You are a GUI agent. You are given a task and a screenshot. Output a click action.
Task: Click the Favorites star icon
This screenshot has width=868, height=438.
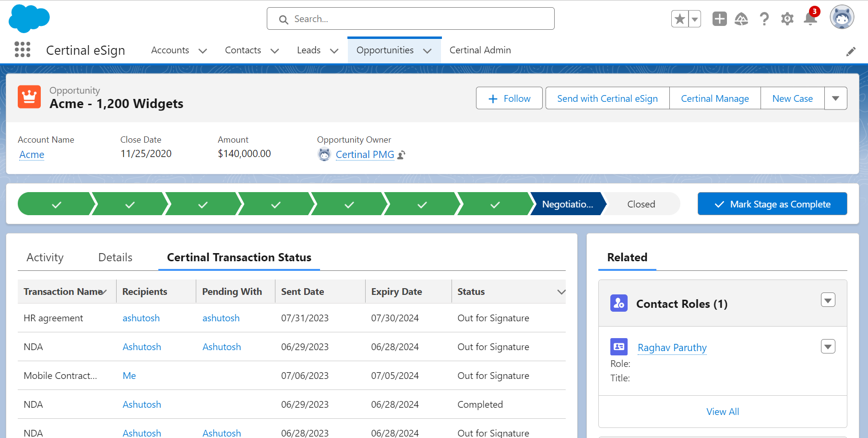point(679,19)
